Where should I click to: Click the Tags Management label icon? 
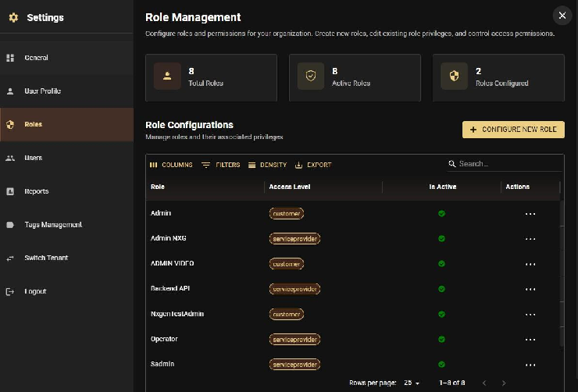[10, 225]
